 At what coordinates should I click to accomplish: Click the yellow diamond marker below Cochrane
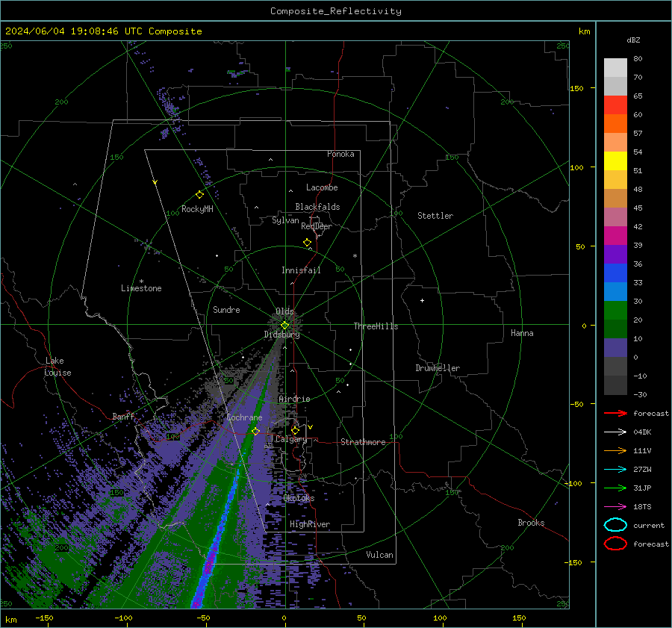(x=256, y=431)
